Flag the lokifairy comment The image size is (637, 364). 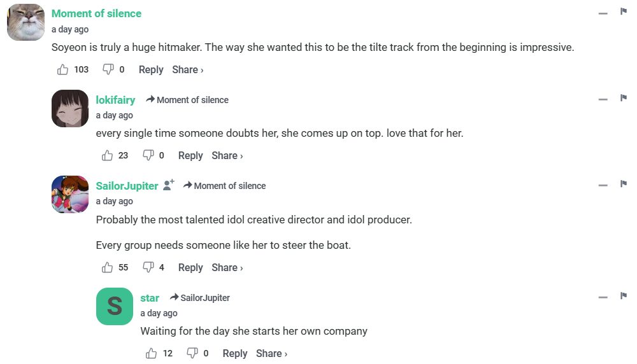pyautogui.click(x=624, y=98)
